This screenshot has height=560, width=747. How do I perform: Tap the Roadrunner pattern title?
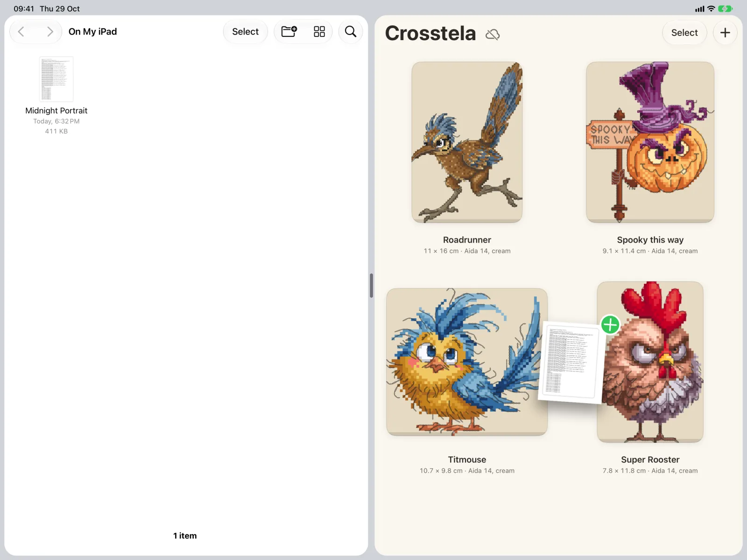coord(467,240)
